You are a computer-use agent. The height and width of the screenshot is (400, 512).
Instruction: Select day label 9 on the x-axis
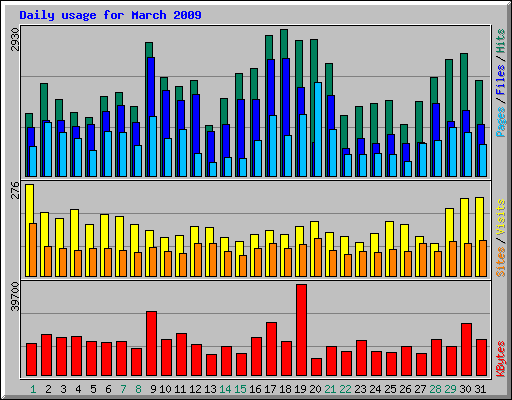pyautogui.click(x=153, y=389)
